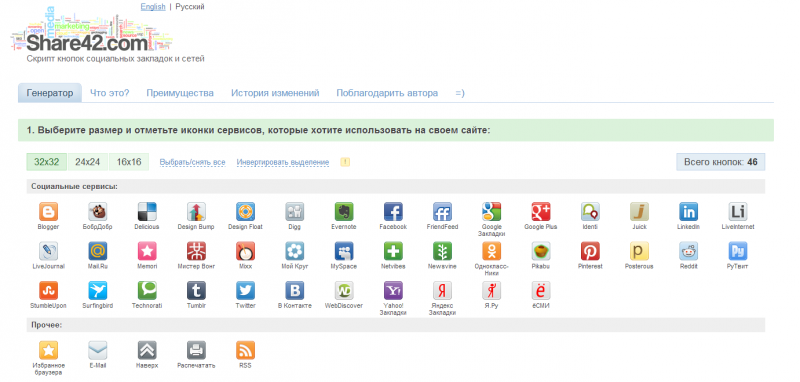
Task: Choose the 16x16 icon size
Action: coord(129,162)
